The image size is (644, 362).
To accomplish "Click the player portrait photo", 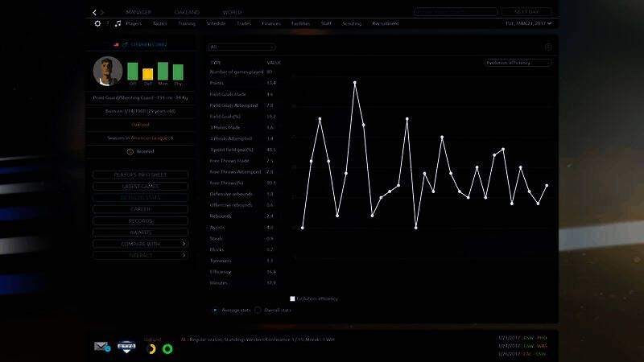I will pyautogui.click(x=107, y=71).
